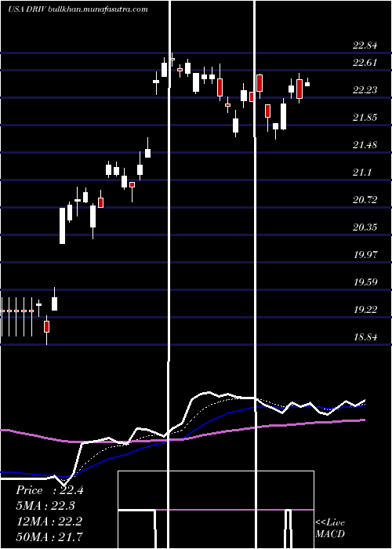Select the 19.97 price axis label
This screenshot has width=392, height=549.
pos(365,254)
